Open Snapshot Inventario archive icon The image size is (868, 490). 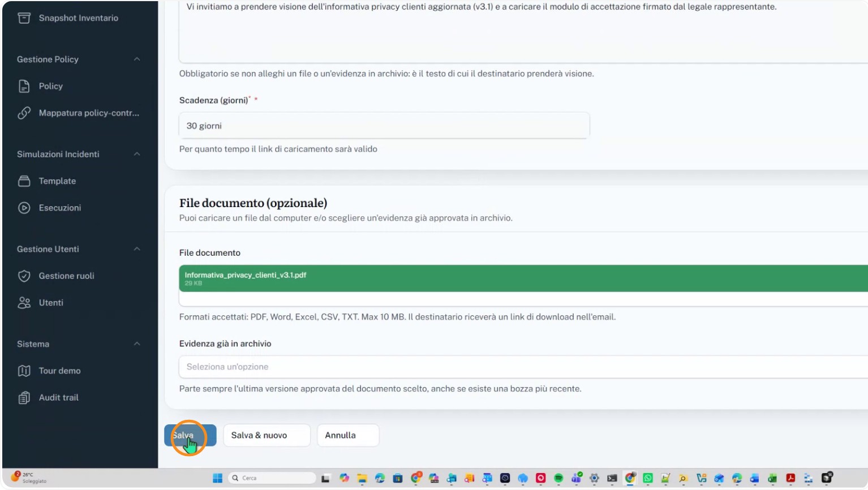[24, 18]
